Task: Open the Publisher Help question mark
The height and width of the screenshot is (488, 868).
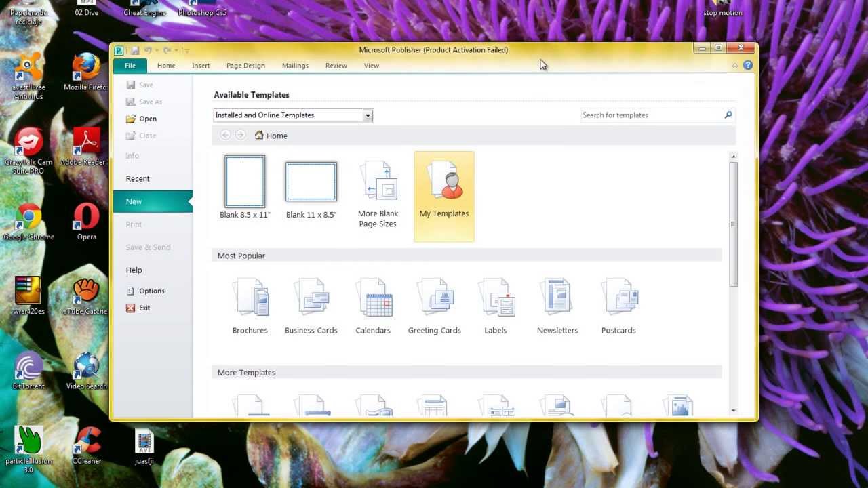Action: click(748, 66)
